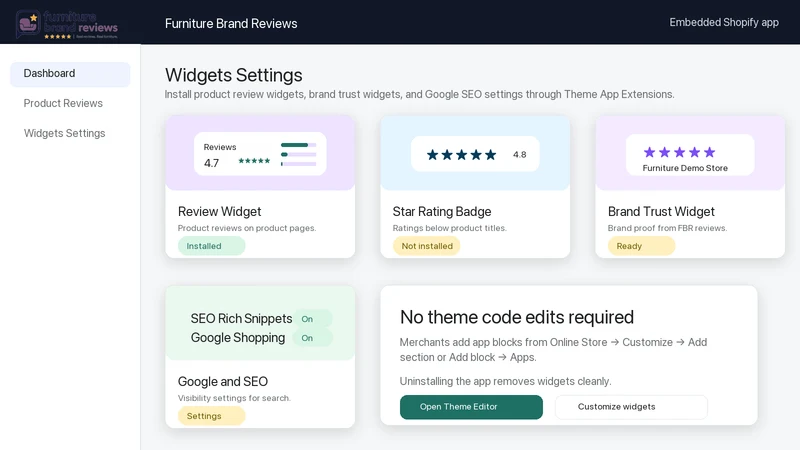
Task: Click the Google and SEO title
Action: pyautogui.click(x=223, y=381)
